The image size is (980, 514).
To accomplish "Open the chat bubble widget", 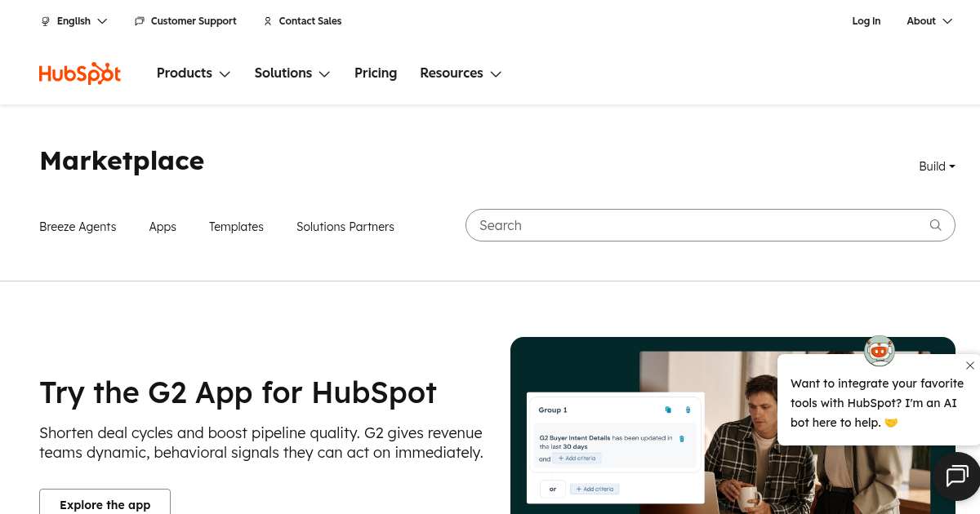I will [956, 476].
